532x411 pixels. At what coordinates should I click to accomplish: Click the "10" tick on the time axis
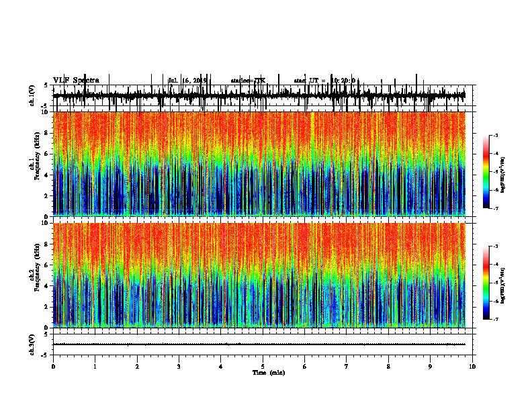point(472,367)
